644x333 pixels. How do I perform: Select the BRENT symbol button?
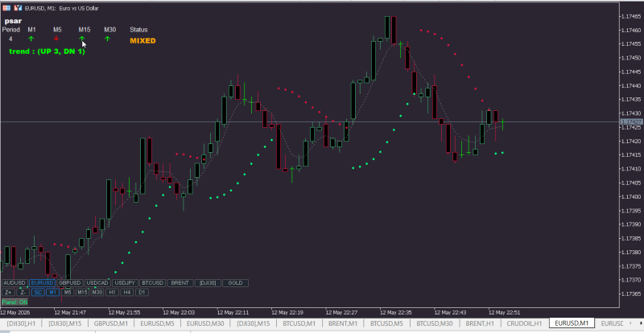pyautogui.click(x=180, y=283)
